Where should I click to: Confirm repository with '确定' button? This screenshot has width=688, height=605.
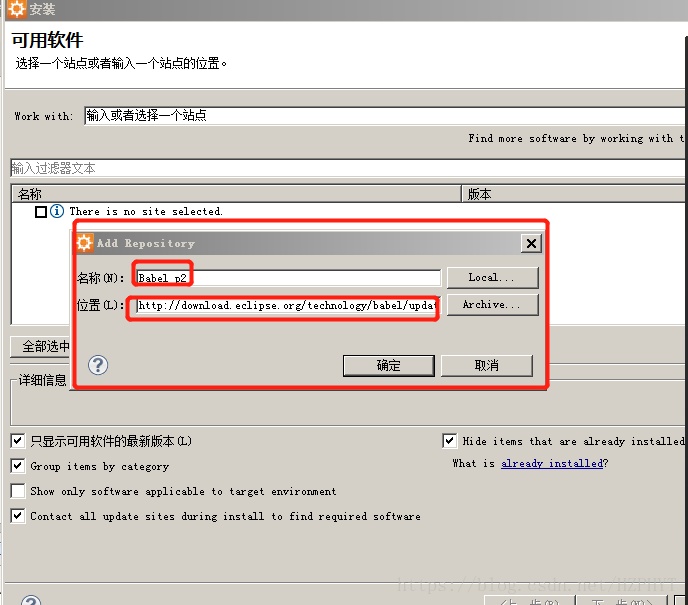(388, 366)
